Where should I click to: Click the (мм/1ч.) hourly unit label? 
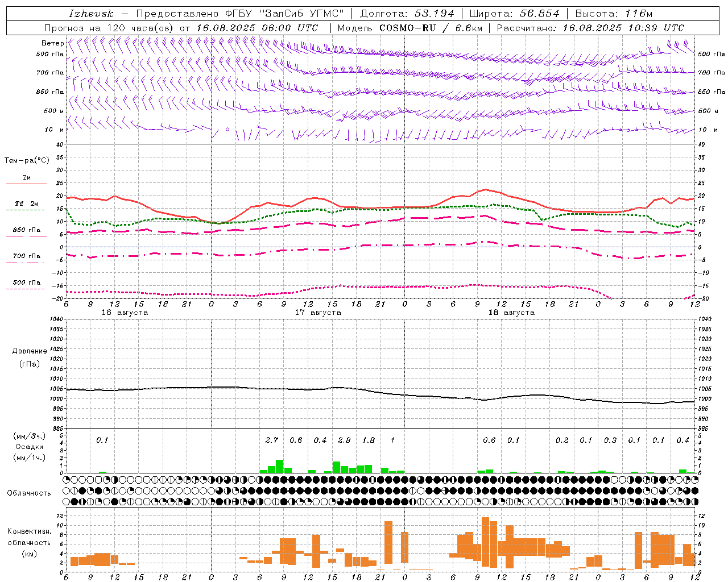coord(29,458)
